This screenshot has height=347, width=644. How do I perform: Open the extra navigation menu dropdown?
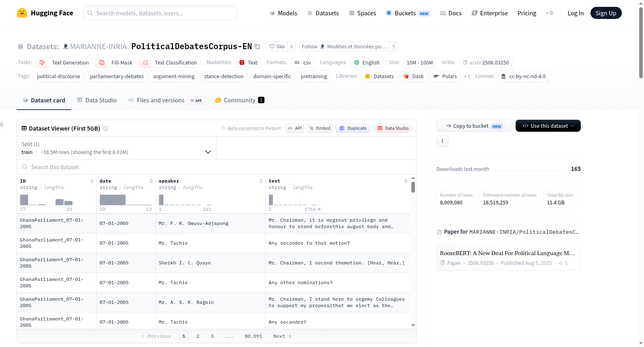coord(549,13)
